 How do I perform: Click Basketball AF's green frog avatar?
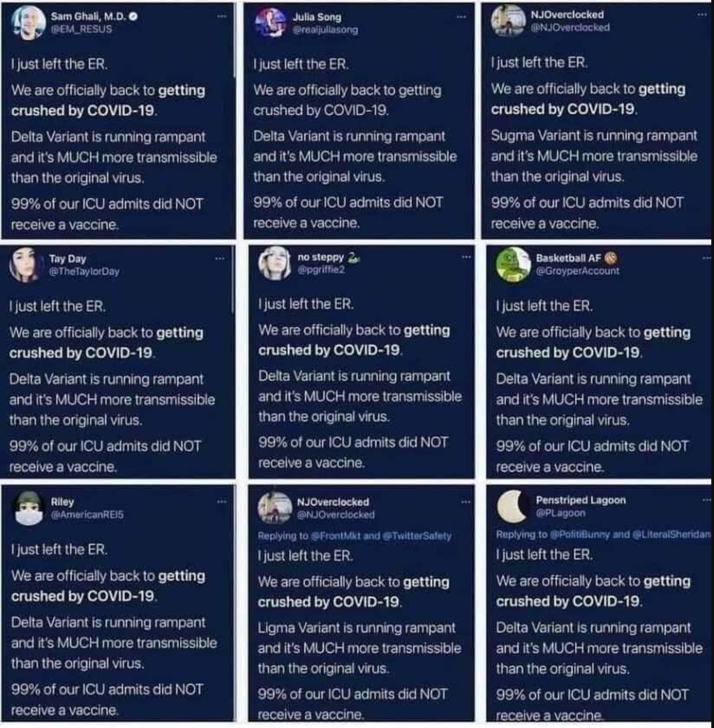click(x=513, y=264)
